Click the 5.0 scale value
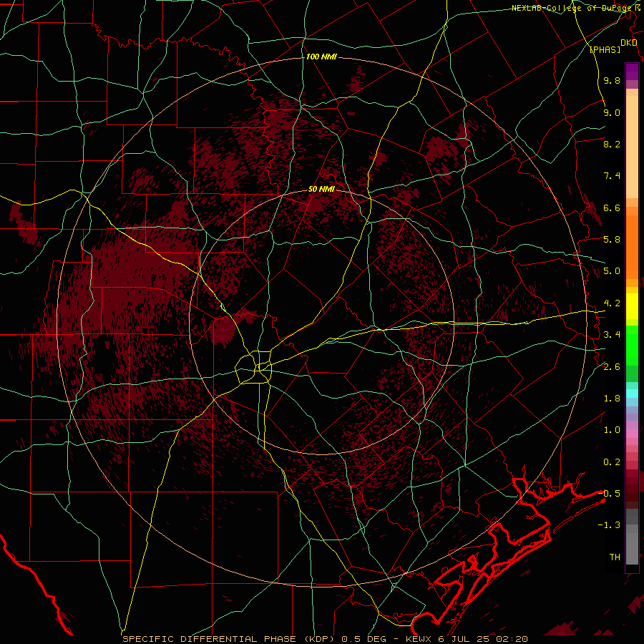The image size is (644, 644). 612,271
